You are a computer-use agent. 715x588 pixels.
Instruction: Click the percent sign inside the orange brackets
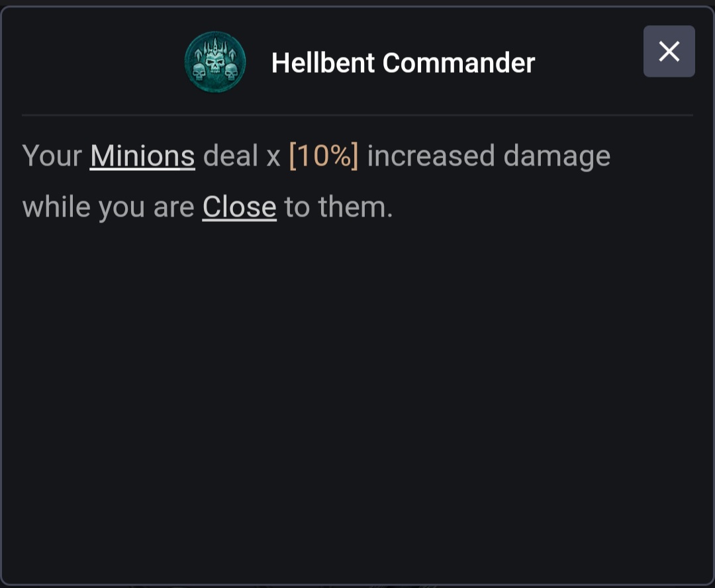pyautogui.click(x=339, y=156)
